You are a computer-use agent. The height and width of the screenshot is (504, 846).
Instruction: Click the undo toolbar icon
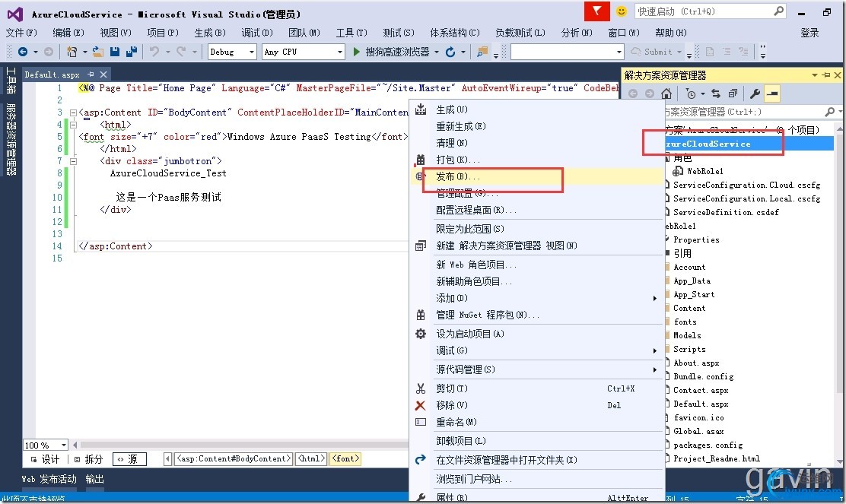154,52
